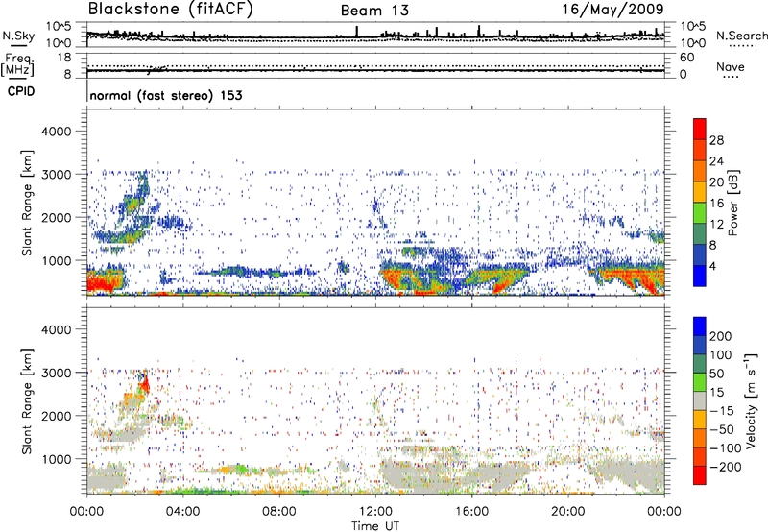Click the 20:00 time tick label
This screenshot has height=532, width=768.
click(568, 512)
